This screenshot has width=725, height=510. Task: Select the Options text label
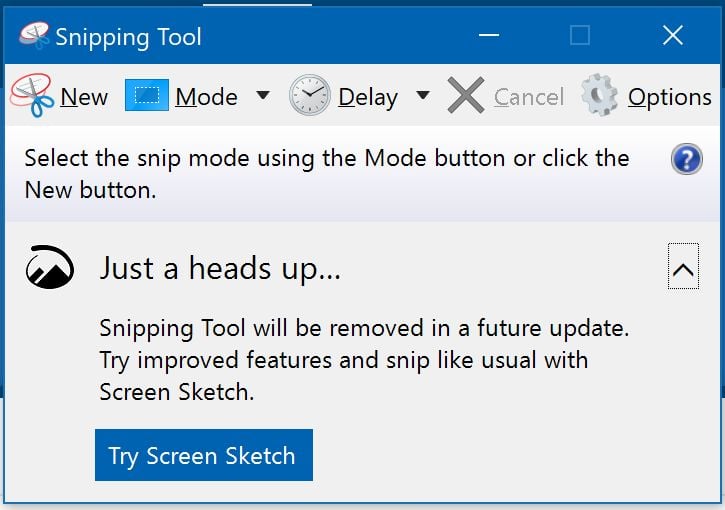click(669, 97)
